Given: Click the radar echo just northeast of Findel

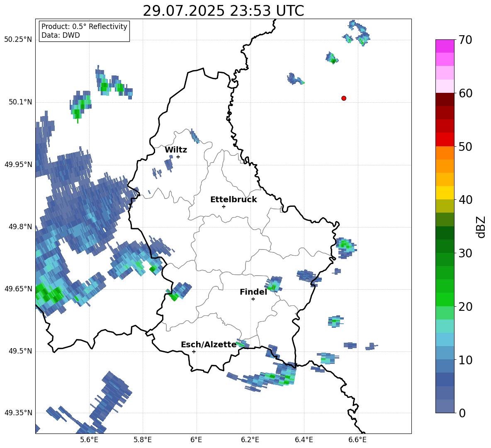Looking at the screenshot, I should pos(274,284).
